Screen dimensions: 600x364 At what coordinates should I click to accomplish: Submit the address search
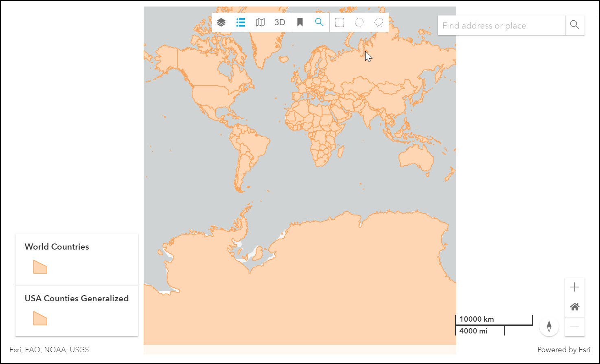(x=575, y=25)
